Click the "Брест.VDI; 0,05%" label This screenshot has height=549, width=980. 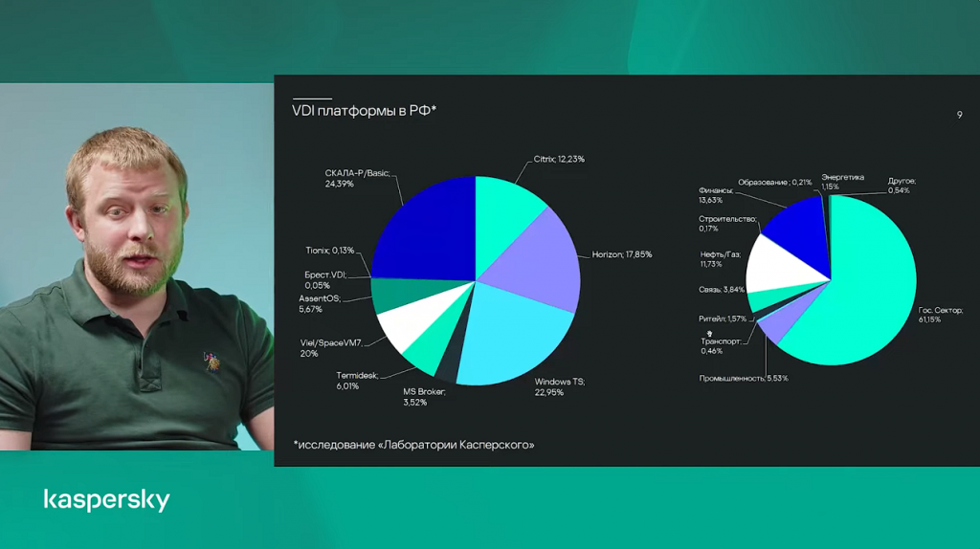(325, 280)
